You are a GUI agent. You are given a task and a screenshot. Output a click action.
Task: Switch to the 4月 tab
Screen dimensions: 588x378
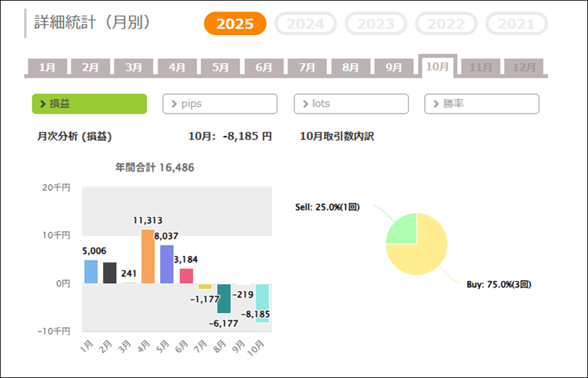coord(177,67)
